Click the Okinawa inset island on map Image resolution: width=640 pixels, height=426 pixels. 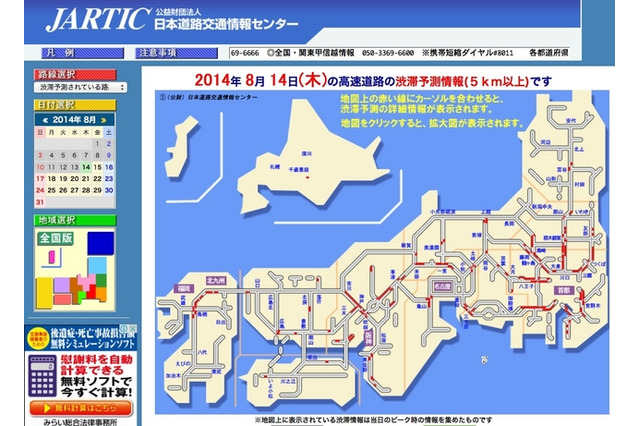click(182, 146)
